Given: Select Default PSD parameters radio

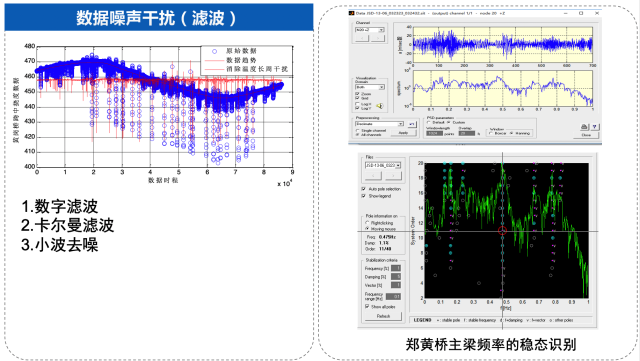Looking at the screenshot, I should pos(429,122).
